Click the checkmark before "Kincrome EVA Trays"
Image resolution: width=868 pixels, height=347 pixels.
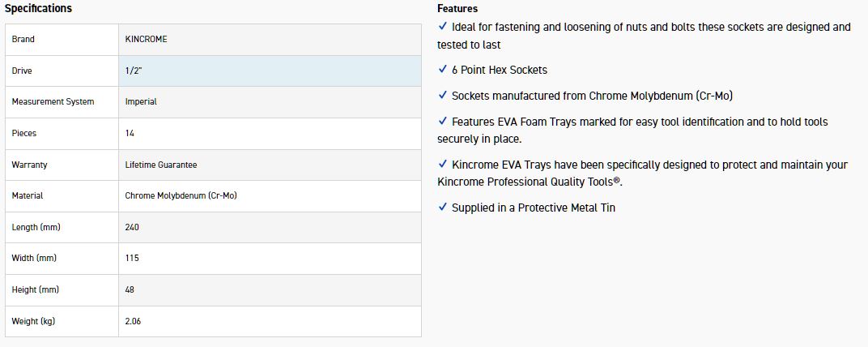tap(442, 165)
